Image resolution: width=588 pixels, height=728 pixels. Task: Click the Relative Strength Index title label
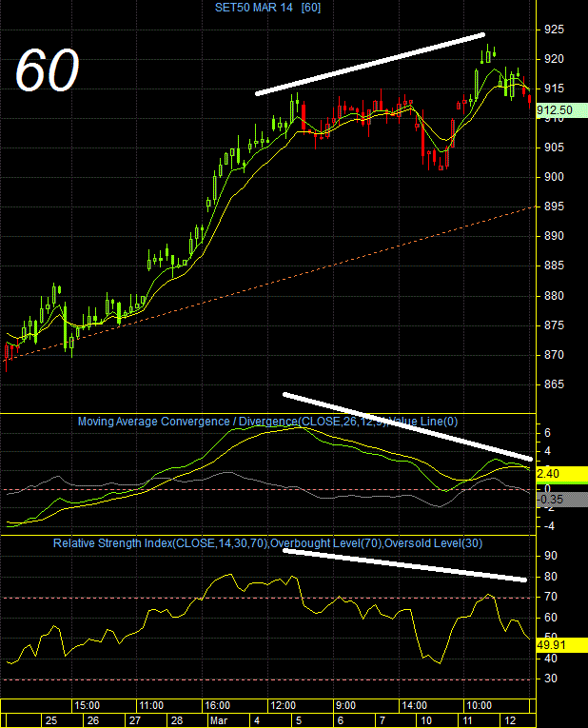tap(267, 543)
